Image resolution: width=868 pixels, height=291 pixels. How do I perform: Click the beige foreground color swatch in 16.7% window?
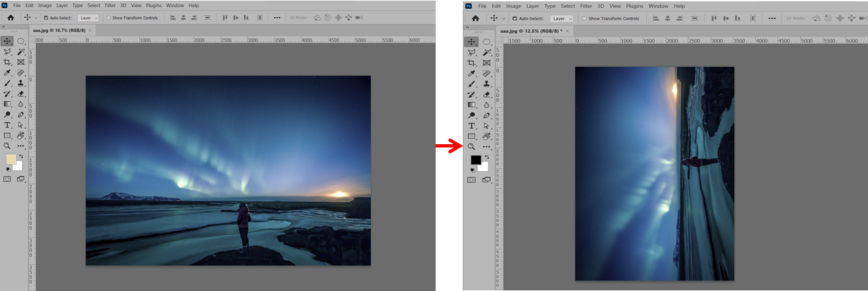click(x=11, y=159)
